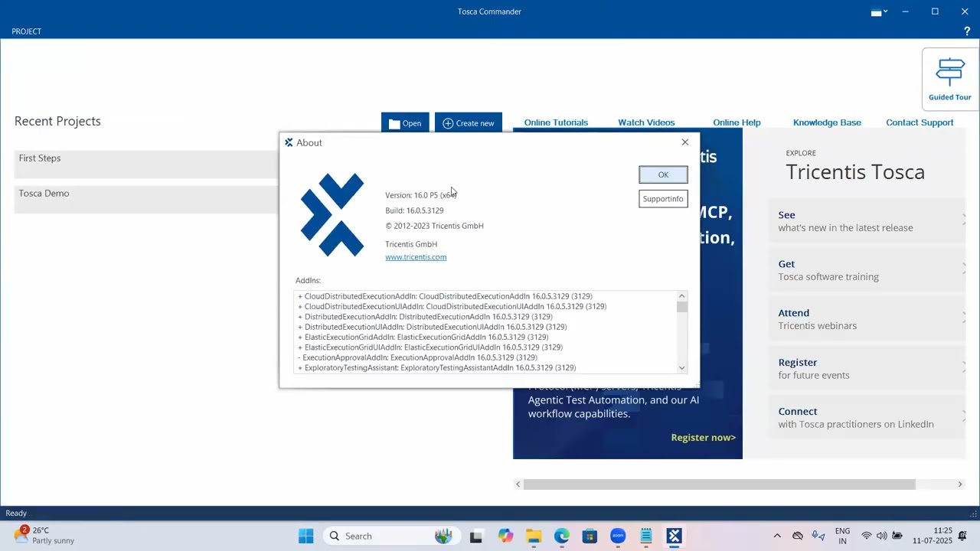Open the weather widget showing 26°C

(44, 536)
